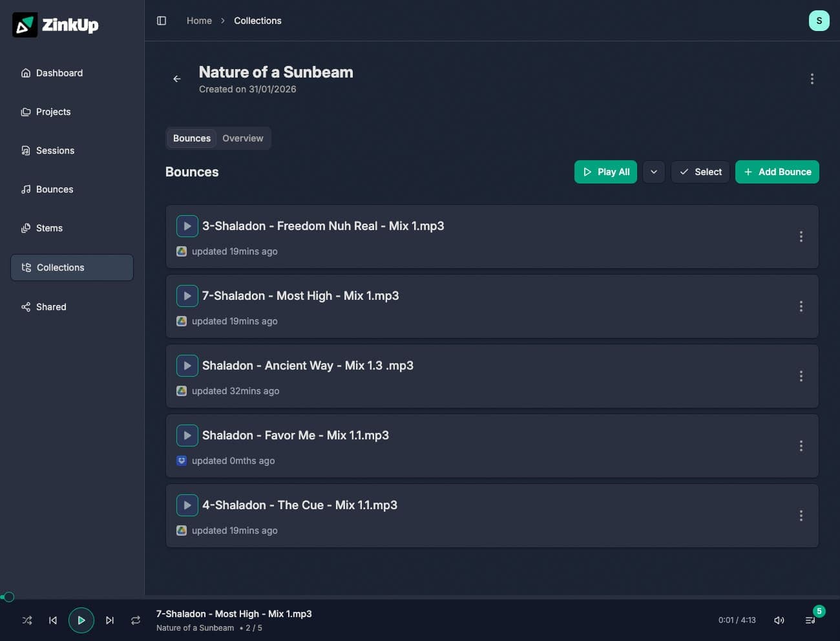Open the Sessions section from the sidebar
The image size is (840, 641).
click(x=55, y=151)
